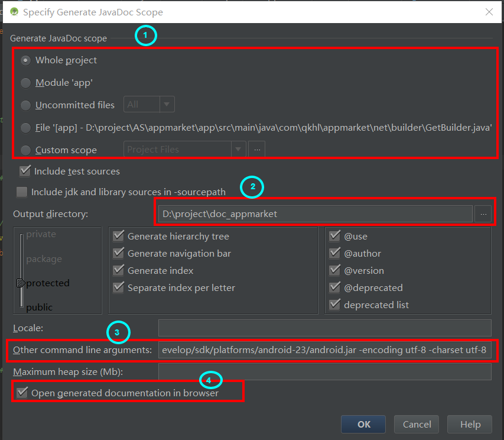The image size is (504, 440).
Task: Toggle Separate index per letter checkbox
Action: (x=119, y=287)
